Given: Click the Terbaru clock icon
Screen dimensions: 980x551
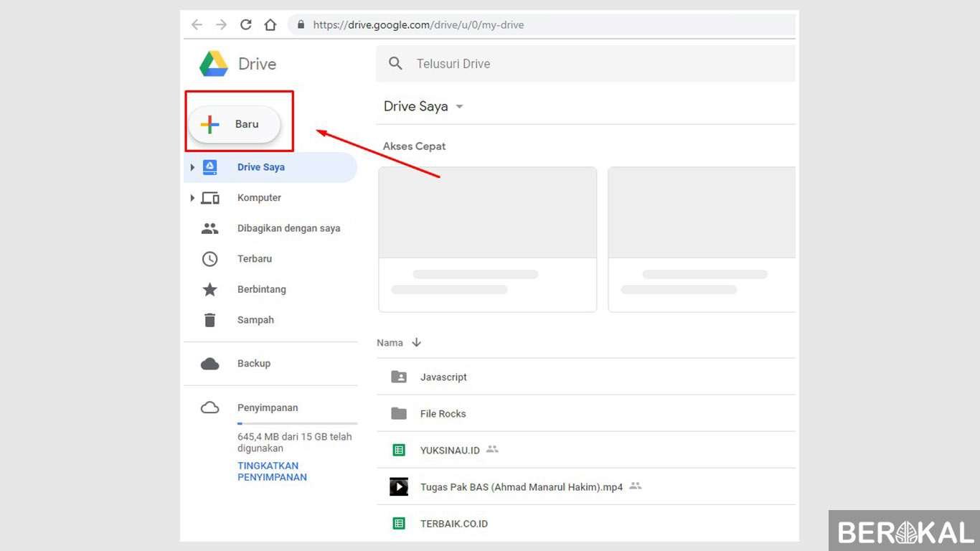Looking at the screenshot, I should 209,259.
